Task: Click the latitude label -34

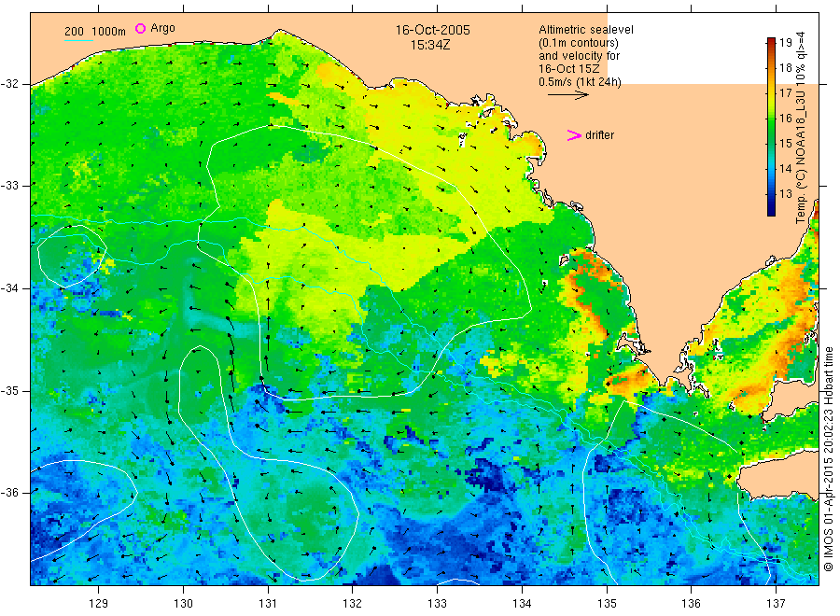Action: pos(9,288)
